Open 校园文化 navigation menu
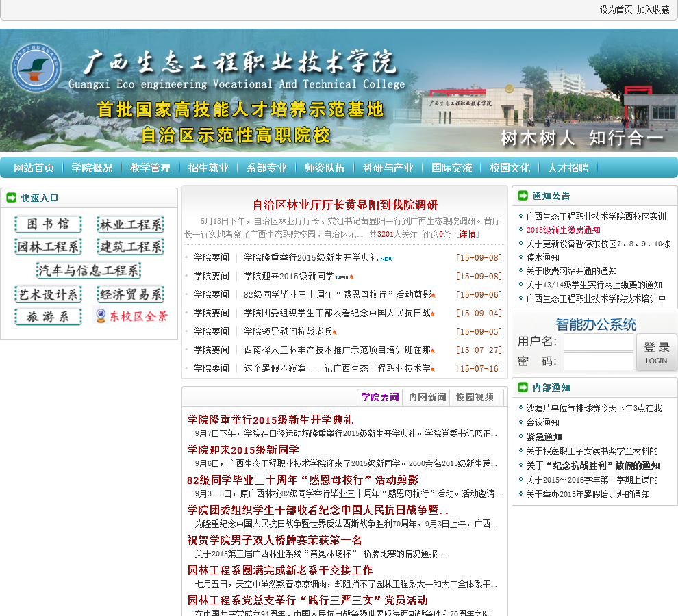 (x=510, y=168)
